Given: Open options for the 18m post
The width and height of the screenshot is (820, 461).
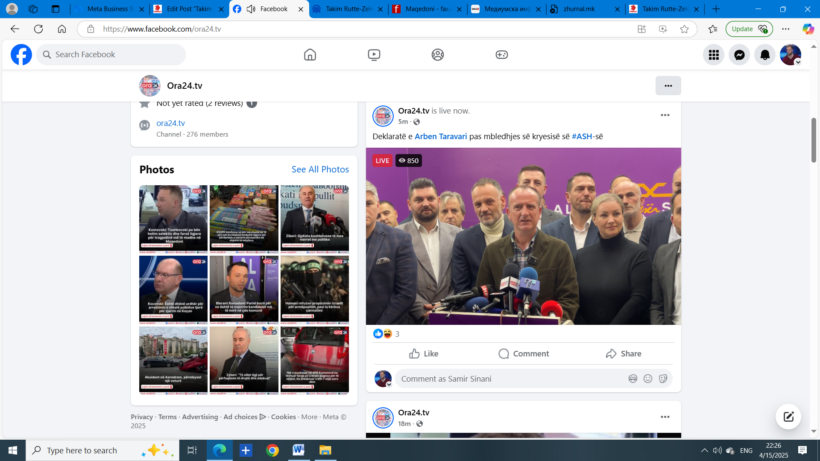Looking at the screenshot, I should (665, 417).
